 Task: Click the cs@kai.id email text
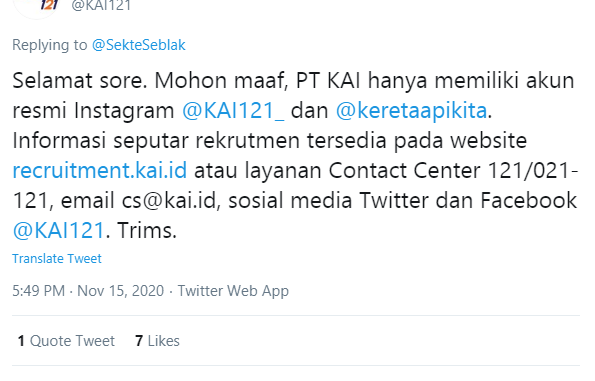point(171,200)
